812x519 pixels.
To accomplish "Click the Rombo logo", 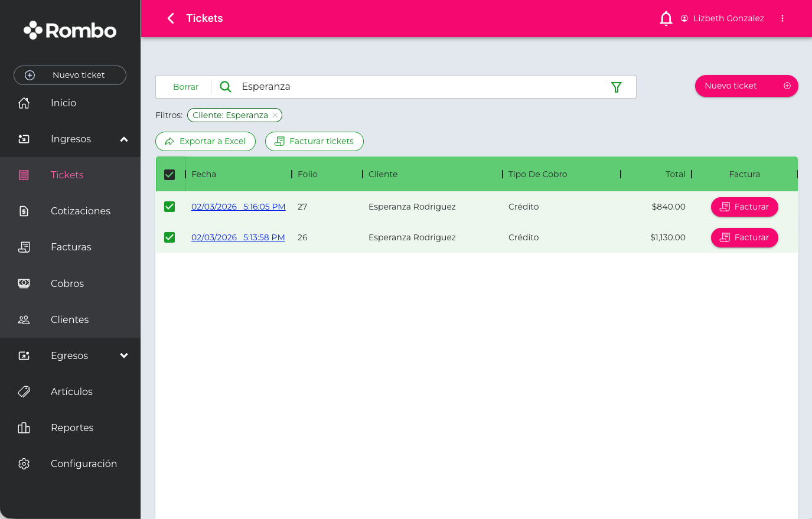I will (70, 30).
